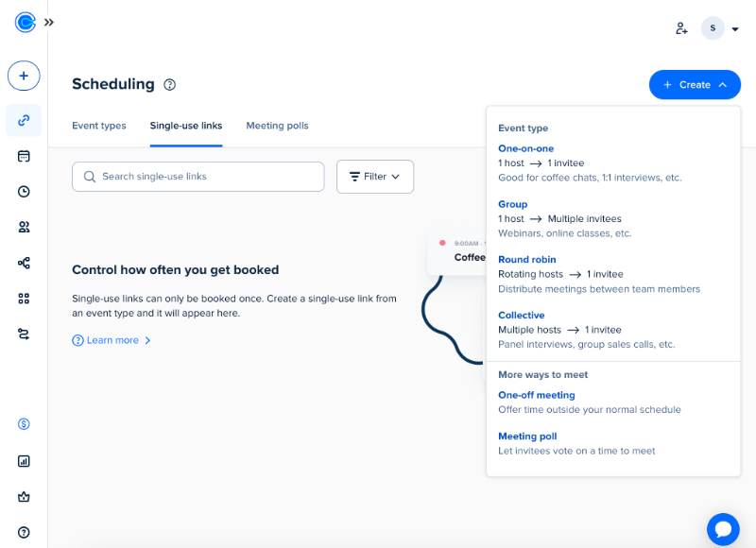Open the Calendly home via the logo
This screenshot has height=548, width=756.
click(x=24, y=23)
